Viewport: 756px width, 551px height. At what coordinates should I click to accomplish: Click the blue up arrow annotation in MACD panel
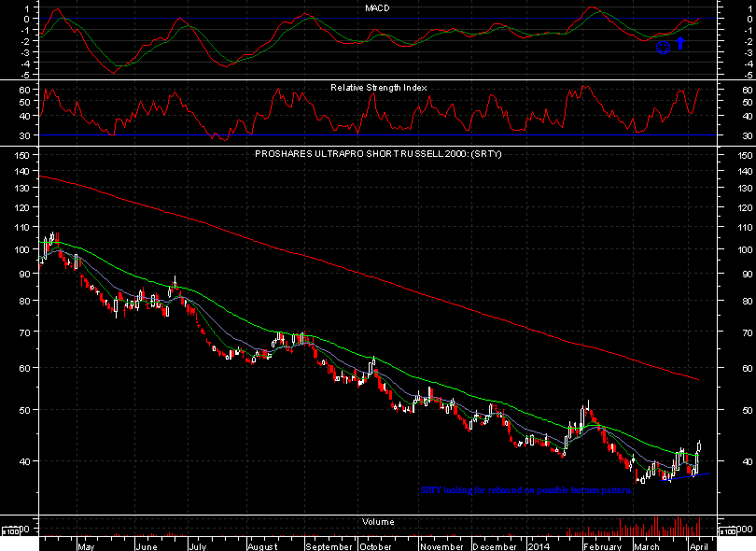coord(680,43)
